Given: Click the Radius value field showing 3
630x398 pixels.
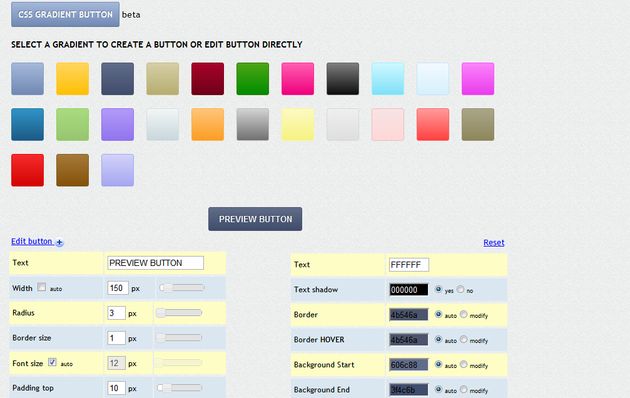Looking at the screenshot, I should pyautogui.click(x=116, y=313).
